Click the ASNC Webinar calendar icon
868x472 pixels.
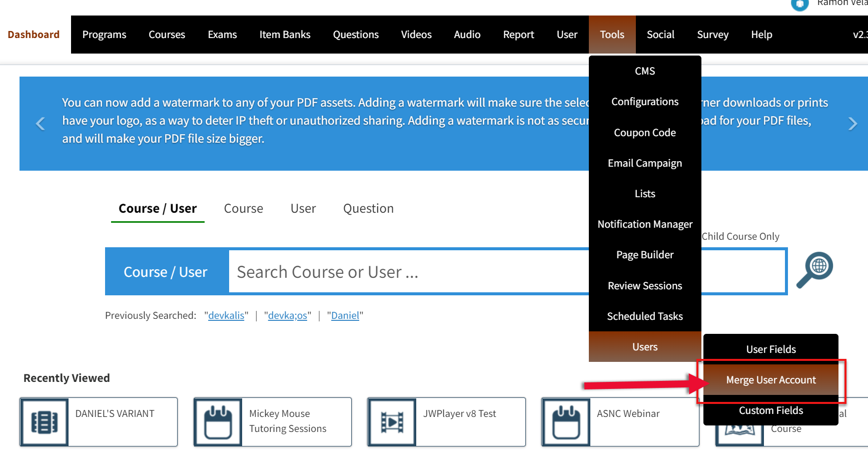(565, 421)
